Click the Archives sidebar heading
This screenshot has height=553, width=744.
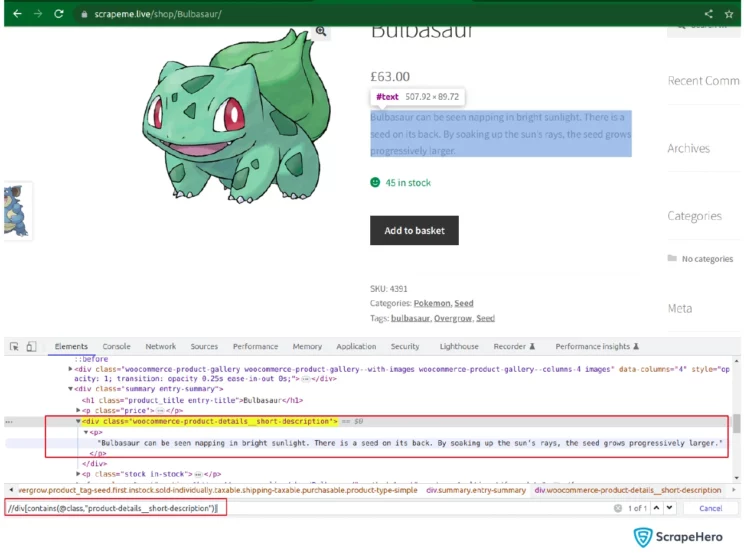[x=688, y=149]
